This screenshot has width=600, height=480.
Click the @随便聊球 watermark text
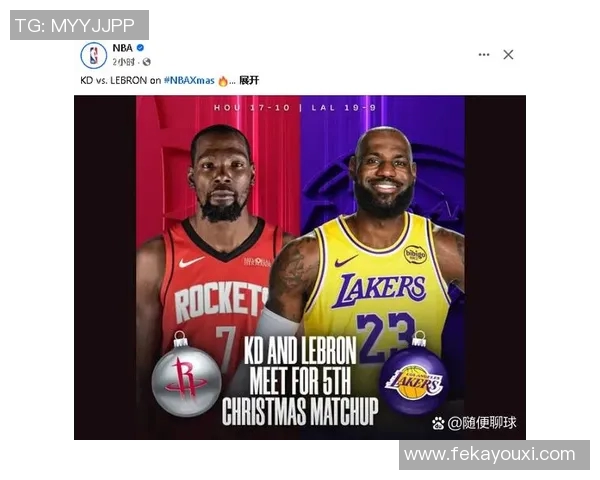(x=482, y=423)
